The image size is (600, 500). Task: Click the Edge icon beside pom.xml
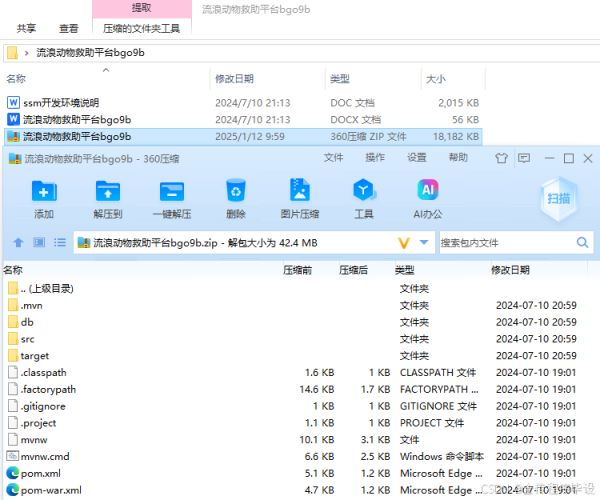13,473
